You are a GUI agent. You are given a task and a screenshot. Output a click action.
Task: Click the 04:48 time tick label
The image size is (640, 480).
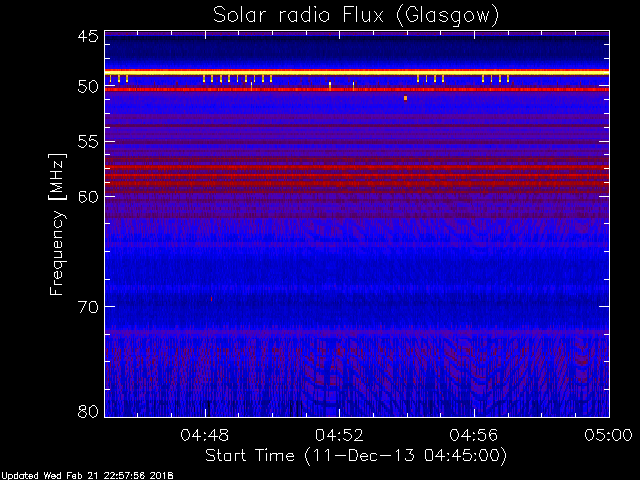[x=205, y=435]
